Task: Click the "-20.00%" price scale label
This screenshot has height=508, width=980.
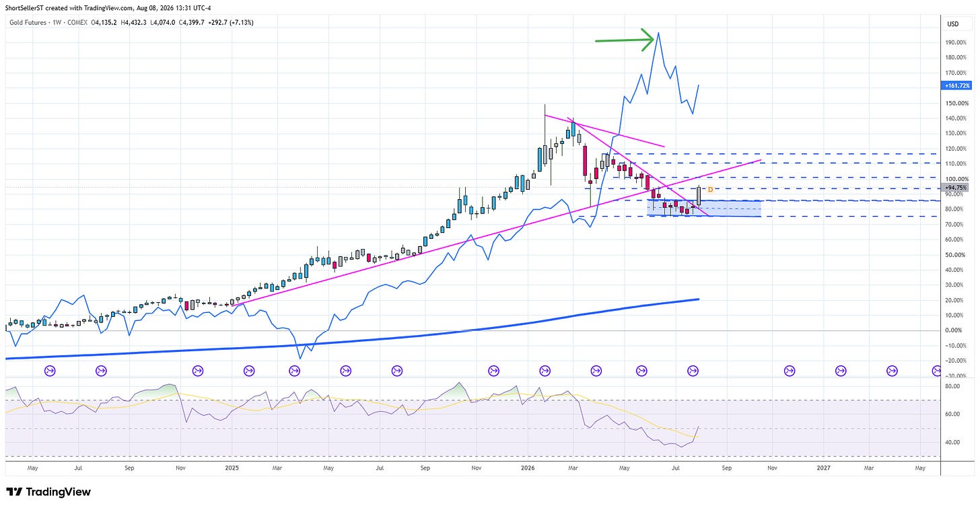Action: (x=957, y=361)
